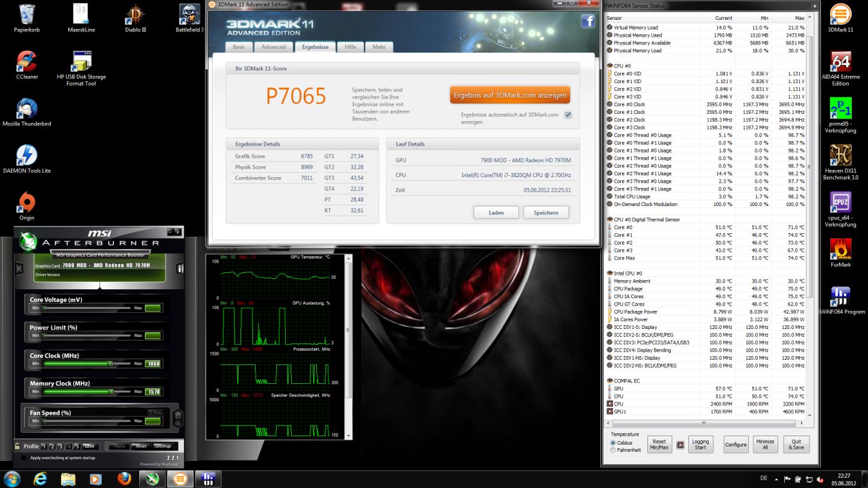
Task: Toggle Auto fan speed in Afterburner
Action: (156, 412)
